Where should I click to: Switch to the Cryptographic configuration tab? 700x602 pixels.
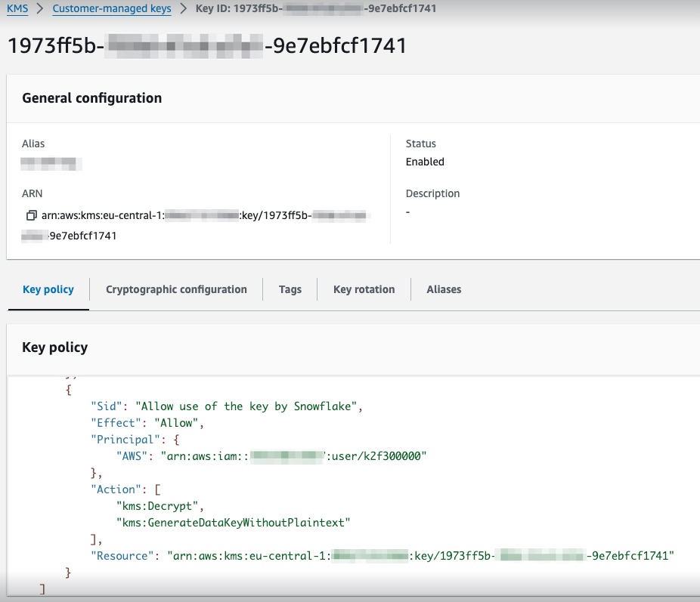pyautogui.click(x=176, y=289)
